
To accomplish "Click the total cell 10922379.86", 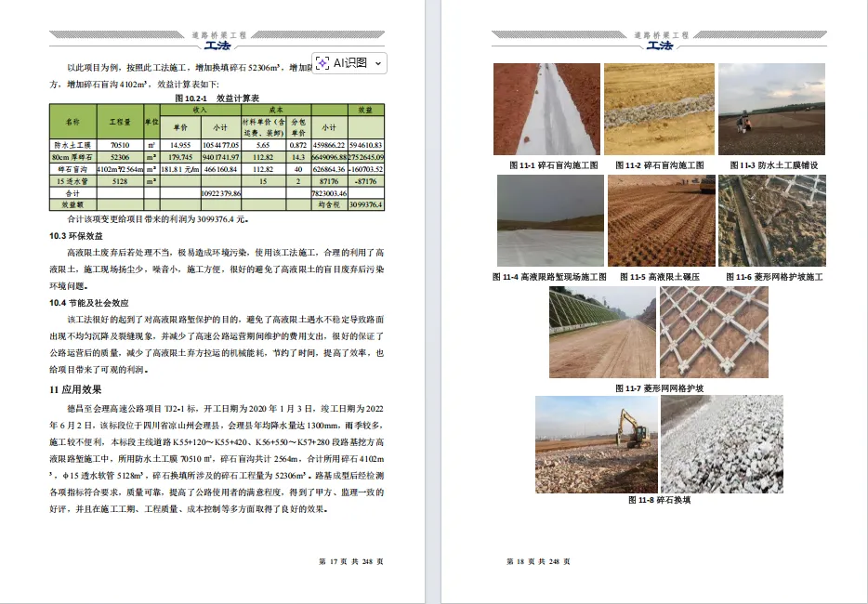I will [221, 193].
